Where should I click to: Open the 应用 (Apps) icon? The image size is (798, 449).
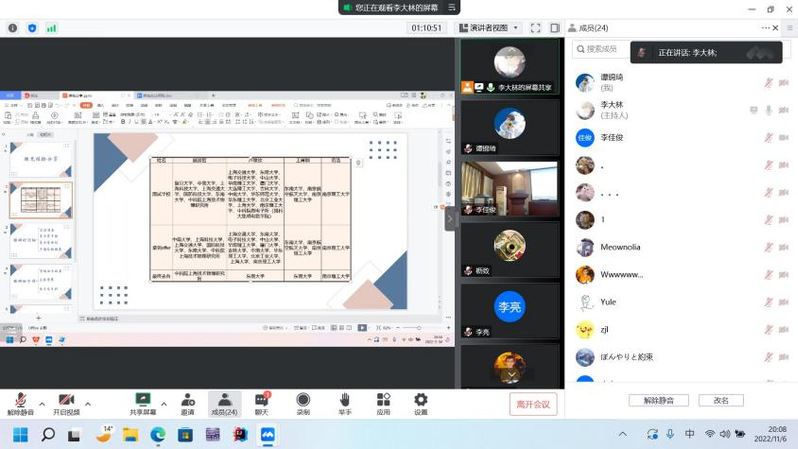pos(383,403)
